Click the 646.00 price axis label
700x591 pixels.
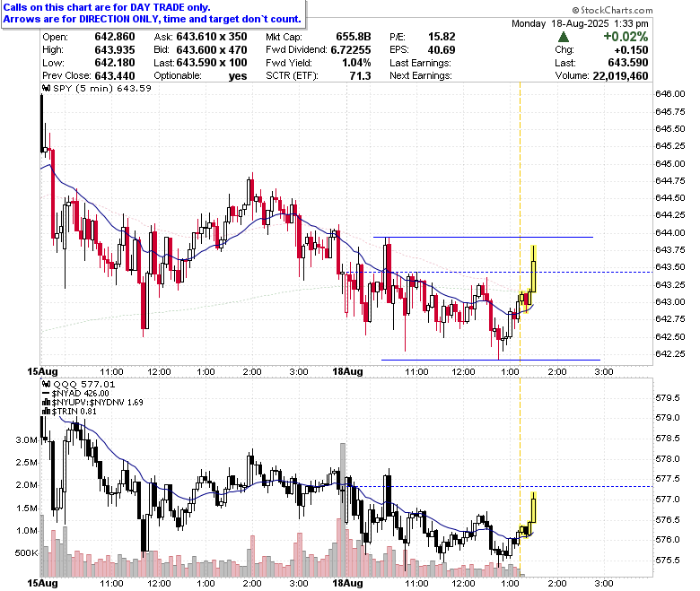click(670, 93)
